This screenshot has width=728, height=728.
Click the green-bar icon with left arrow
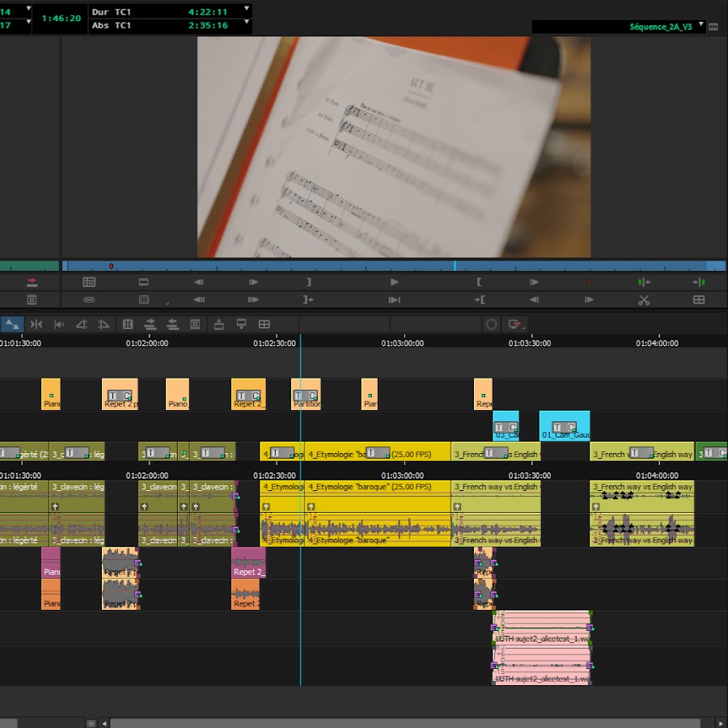pos(644,281)
